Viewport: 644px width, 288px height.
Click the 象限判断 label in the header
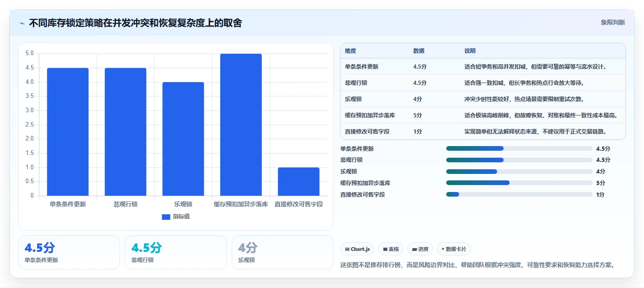pos(613,22)
